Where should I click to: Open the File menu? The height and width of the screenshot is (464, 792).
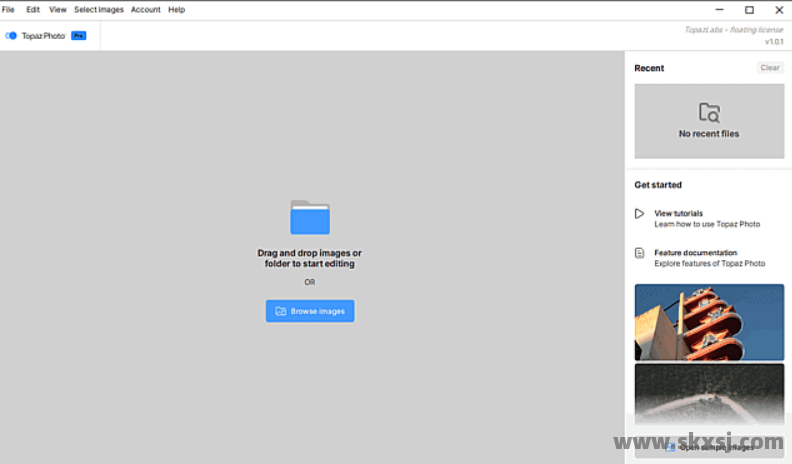8,9
